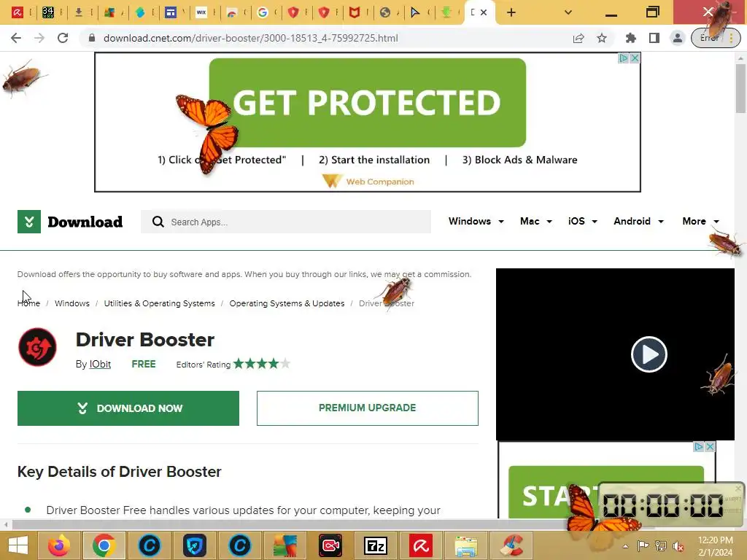The height and width of the screenshot is (560, 747).
Task: Click the vertical scrollbar thumb
Action: 740,88
